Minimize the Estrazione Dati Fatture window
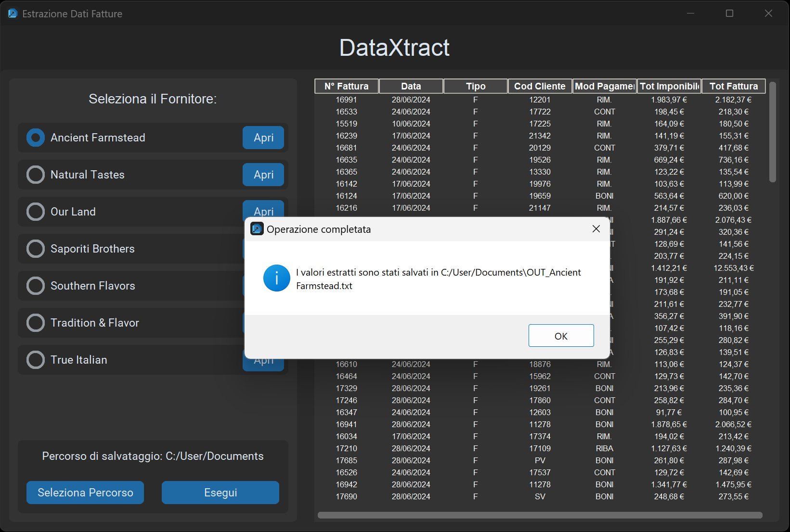The width and height of the screenshot is (790, 532). coord(690,13)
